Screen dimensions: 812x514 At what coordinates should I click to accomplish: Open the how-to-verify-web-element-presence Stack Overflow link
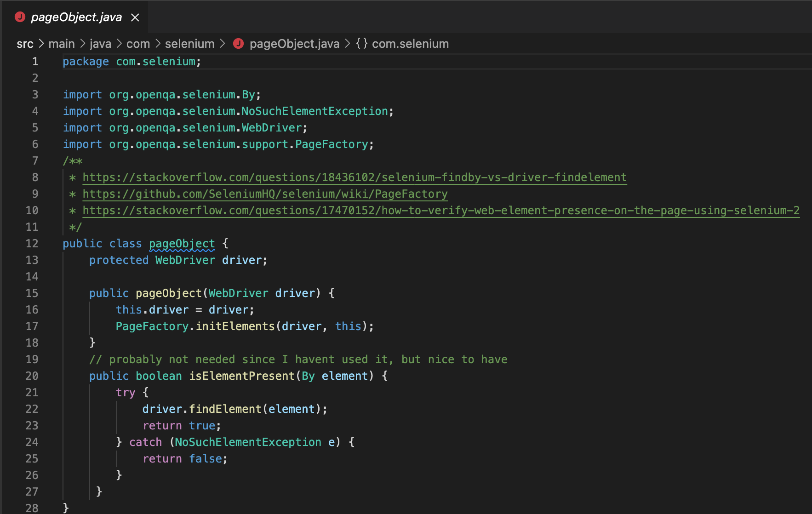coord(441,211)
